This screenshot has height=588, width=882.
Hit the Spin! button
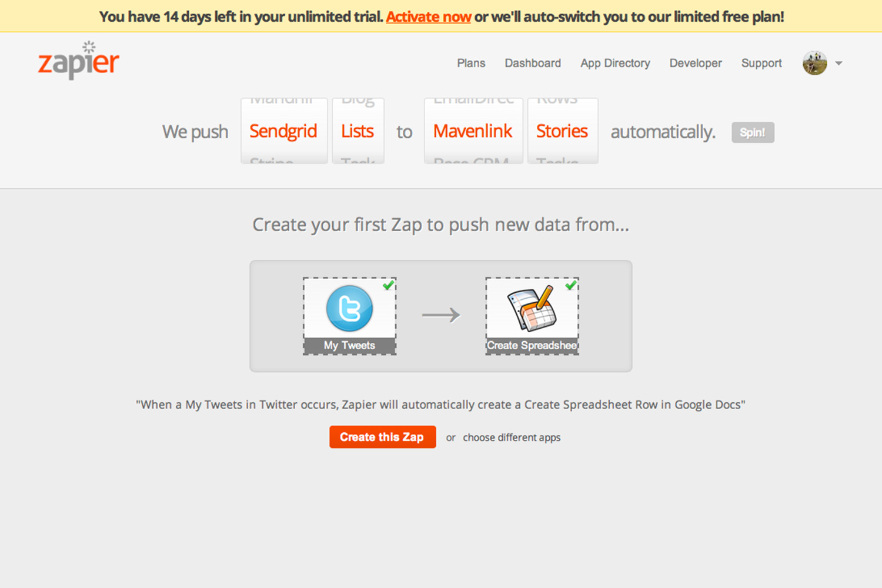point(753,132)
